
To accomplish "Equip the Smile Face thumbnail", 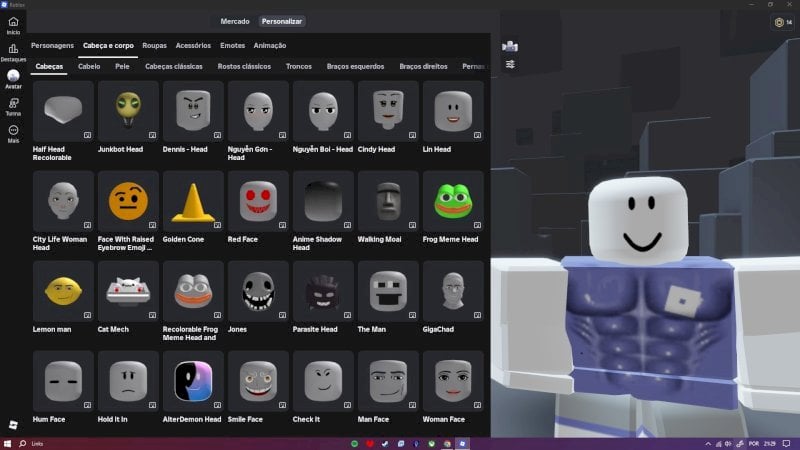I will [258, 381].
